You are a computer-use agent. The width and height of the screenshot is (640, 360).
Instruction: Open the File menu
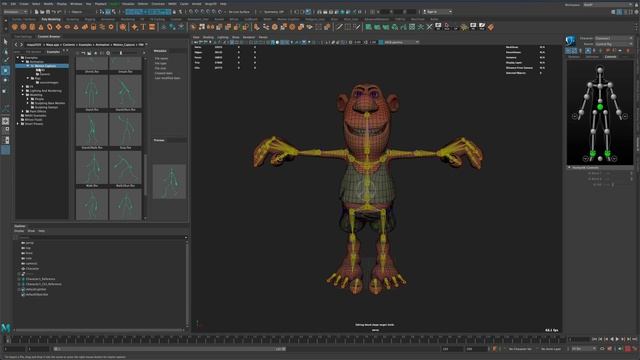[x=4, y=4]
